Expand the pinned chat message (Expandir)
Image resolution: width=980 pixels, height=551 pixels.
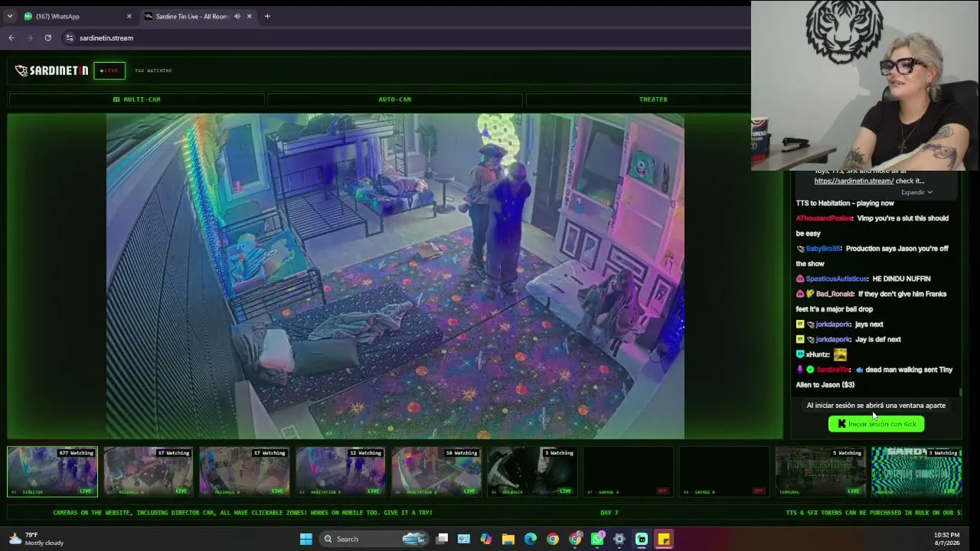(916, 192)
